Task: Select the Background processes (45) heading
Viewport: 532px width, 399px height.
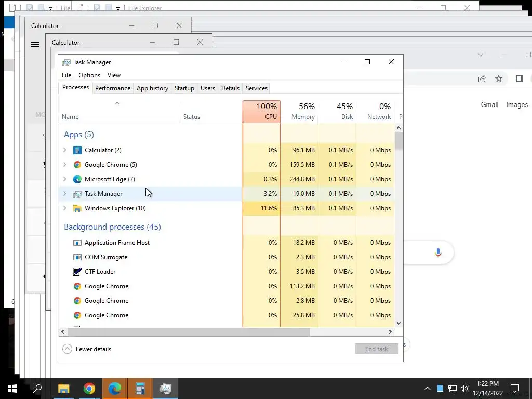Action: (112, 227)
